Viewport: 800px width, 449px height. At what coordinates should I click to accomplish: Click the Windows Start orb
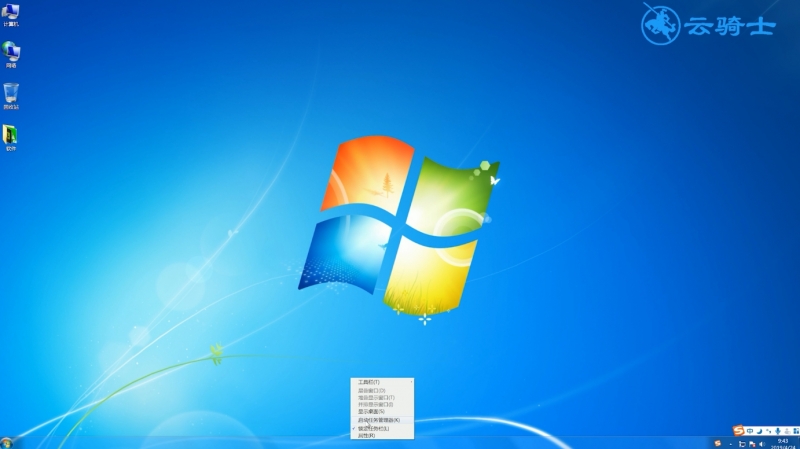click(7, 443)
